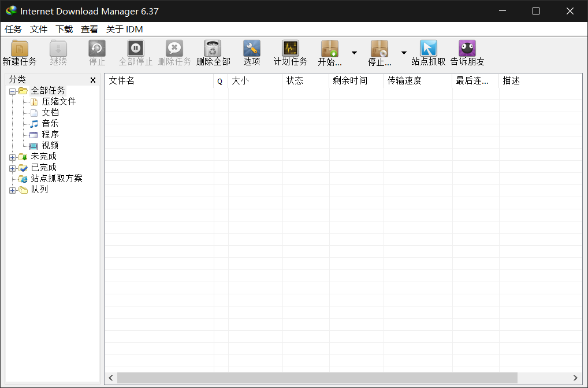Click the 全部停止 pause icon
The width and height of the screenshot is (588, 388).
click(135, 49)
